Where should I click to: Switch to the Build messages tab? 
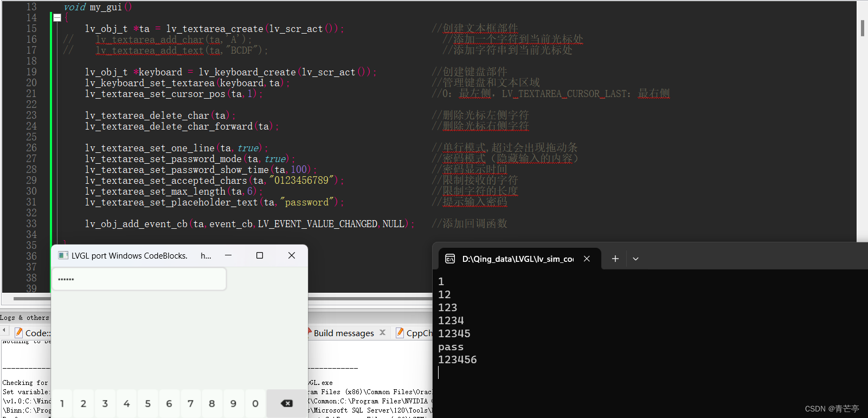[344, 333]
